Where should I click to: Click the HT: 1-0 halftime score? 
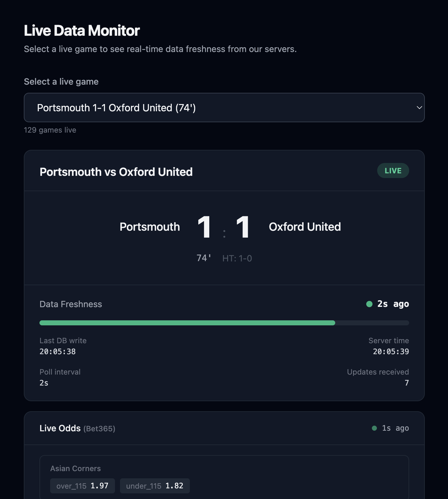pyautogui.click(x=237, y=258)
